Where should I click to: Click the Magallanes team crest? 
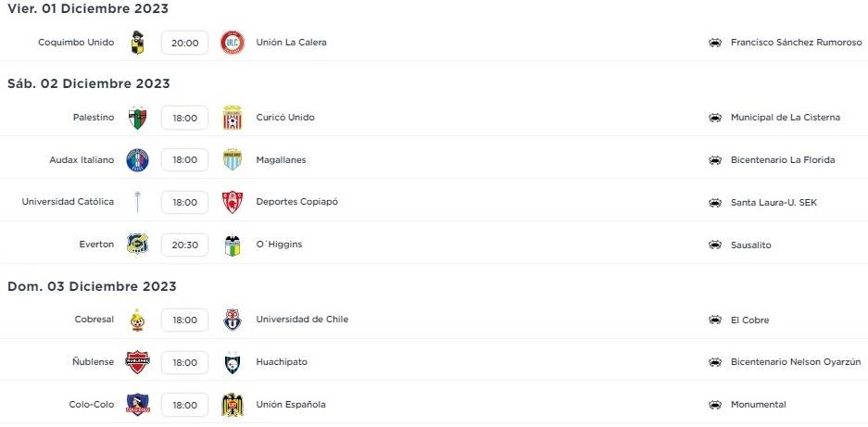coord(232,160)
